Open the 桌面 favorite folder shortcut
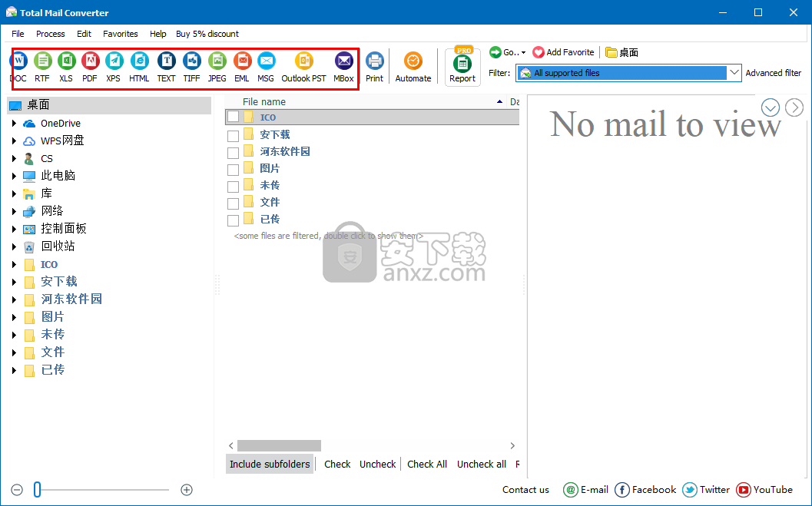Screen dimensions: 812x506 click(x=622, y=52)
